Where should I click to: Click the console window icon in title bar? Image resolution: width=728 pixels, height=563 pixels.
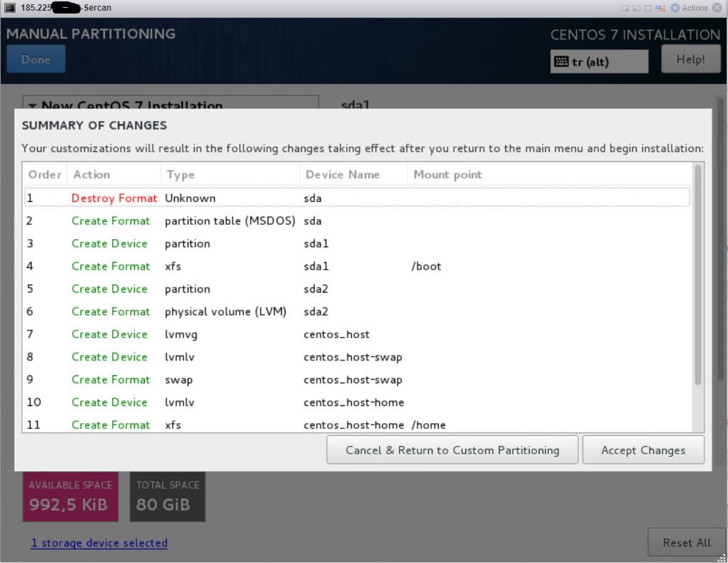[x=10, y=8]
